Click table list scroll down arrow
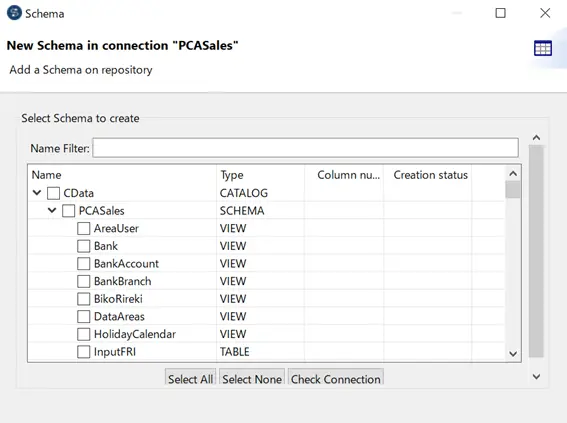This screenshot has width=567, height=423. 513,354
